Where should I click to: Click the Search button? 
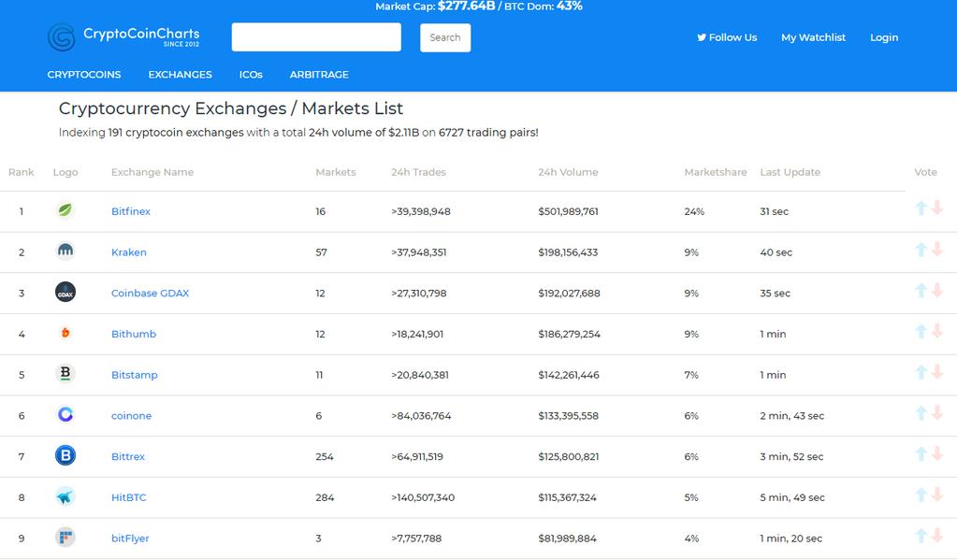(445, 37)
